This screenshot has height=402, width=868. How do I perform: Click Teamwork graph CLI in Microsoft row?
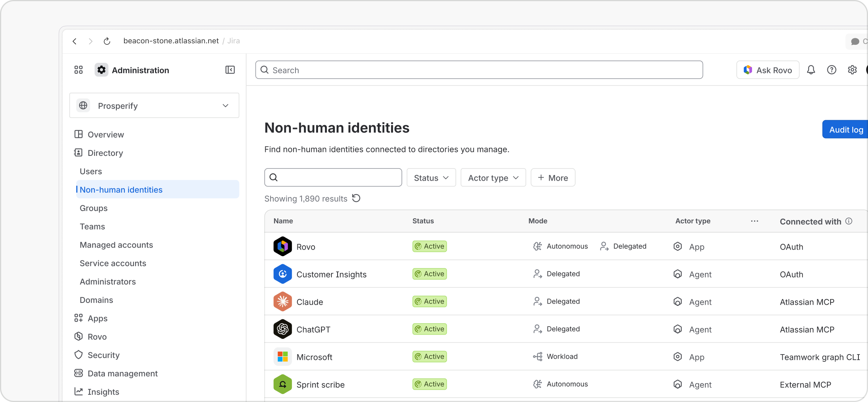coord(820,357)
